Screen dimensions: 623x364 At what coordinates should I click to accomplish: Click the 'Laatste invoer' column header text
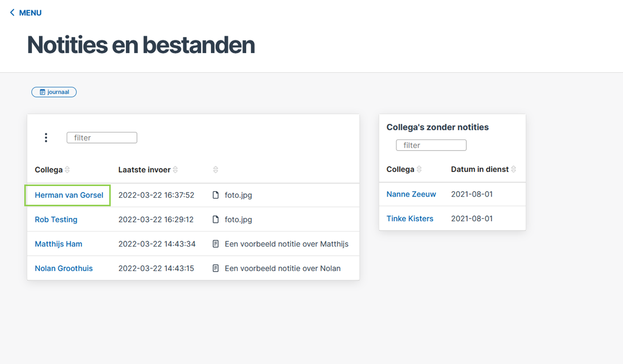(x=145, y=170)
